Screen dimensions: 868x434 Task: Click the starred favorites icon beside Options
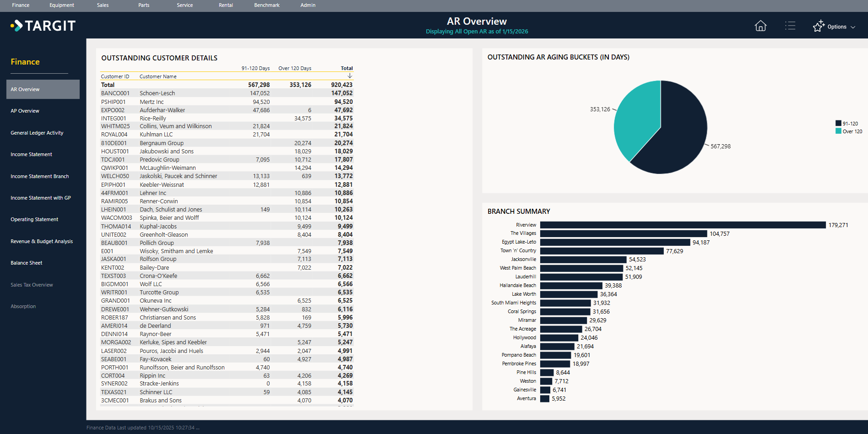point(819,26)
